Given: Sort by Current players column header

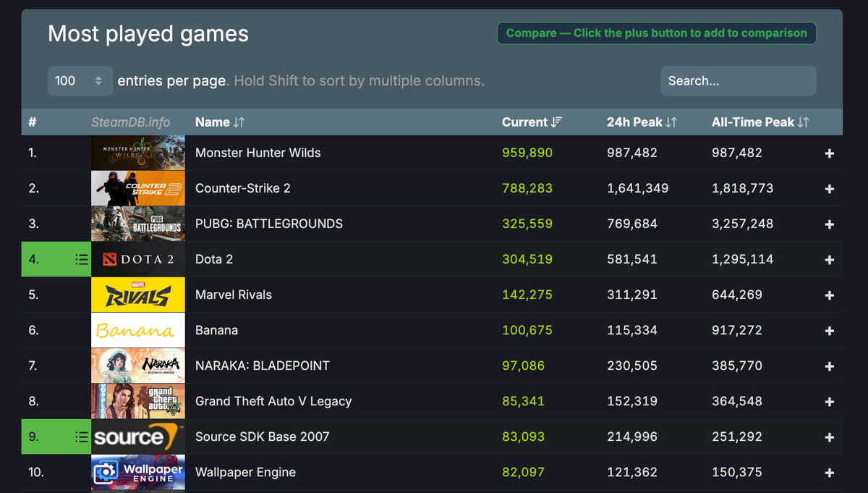Looking at the screenshot, I should pyautogui.click(x=532, y=122).
